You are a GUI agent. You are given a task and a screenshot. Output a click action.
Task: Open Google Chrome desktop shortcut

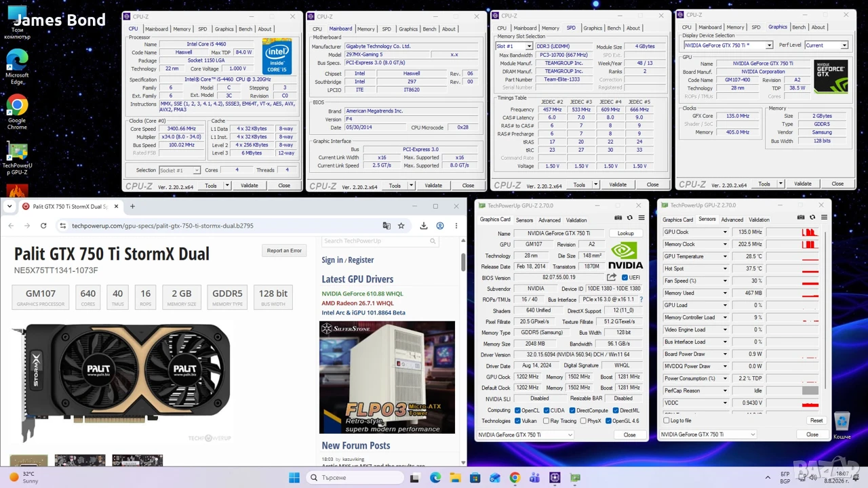pos(17,113)
